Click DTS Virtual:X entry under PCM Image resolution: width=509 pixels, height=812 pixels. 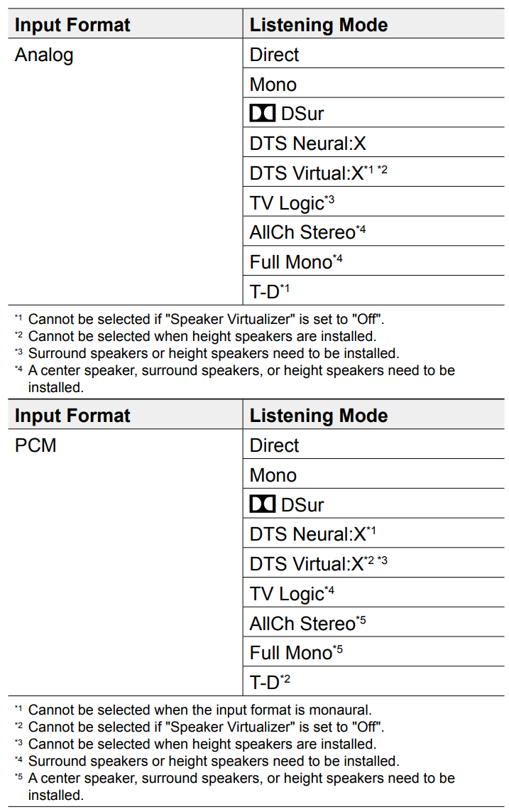[373, 563]
